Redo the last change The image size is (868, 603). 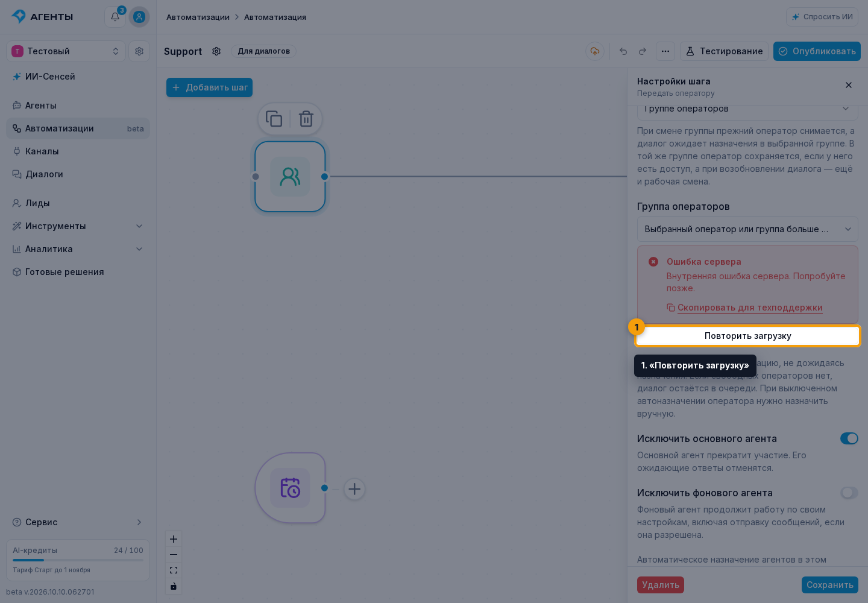coord(643,51)
